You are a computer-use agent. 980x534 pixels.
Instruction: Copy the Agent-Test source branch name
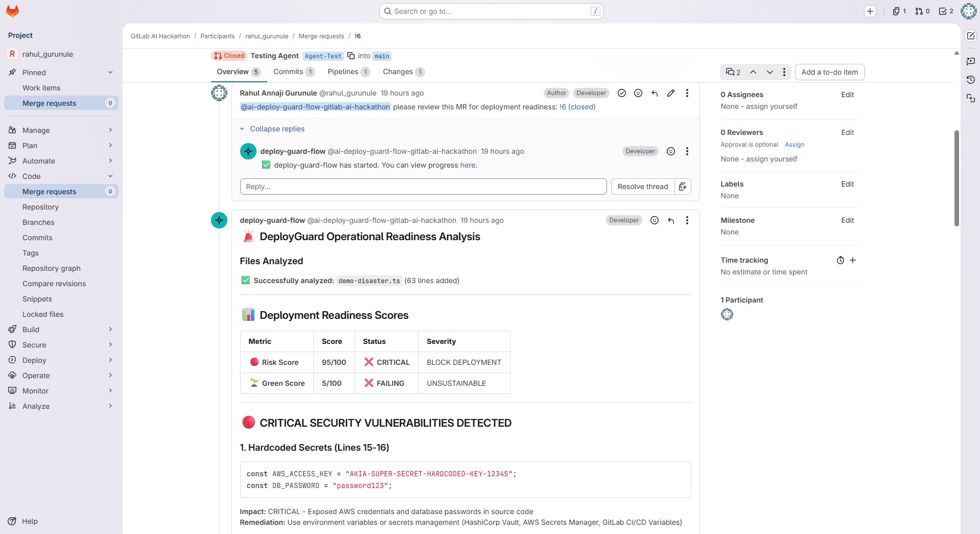click(351, 56)
